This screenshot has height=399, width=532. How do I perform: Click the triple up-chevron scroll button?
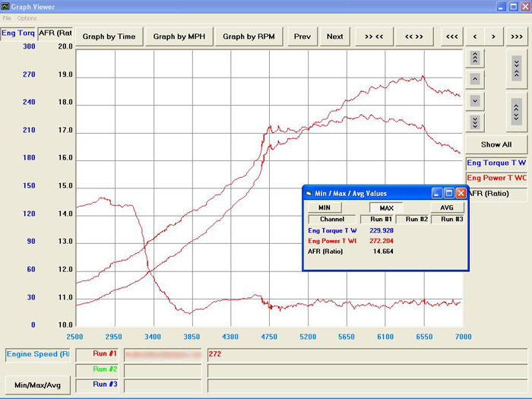(475, 58)
